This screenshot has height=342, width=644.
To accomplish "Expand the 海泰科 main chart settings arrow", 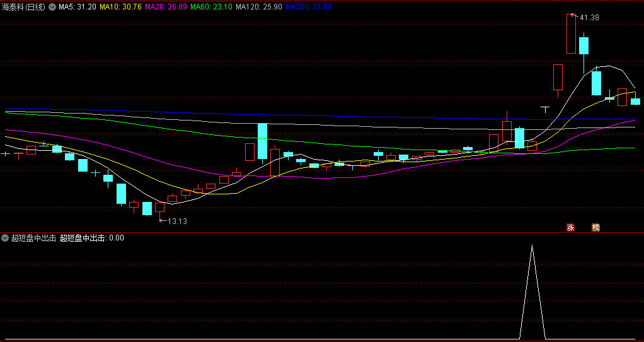I will point(52,7).
